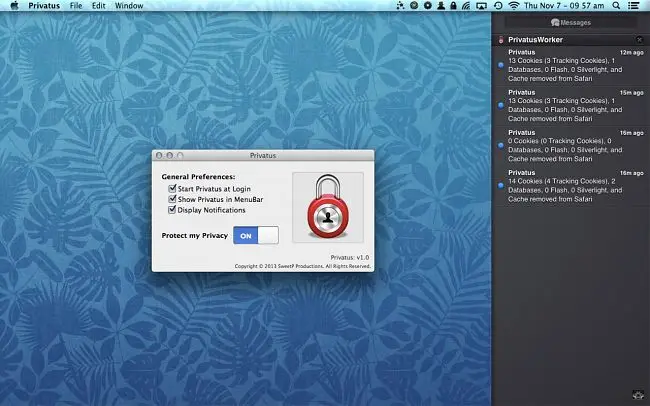
Task: Toggle Display Notifications checkbox
Action: click(x=172, y=210)
